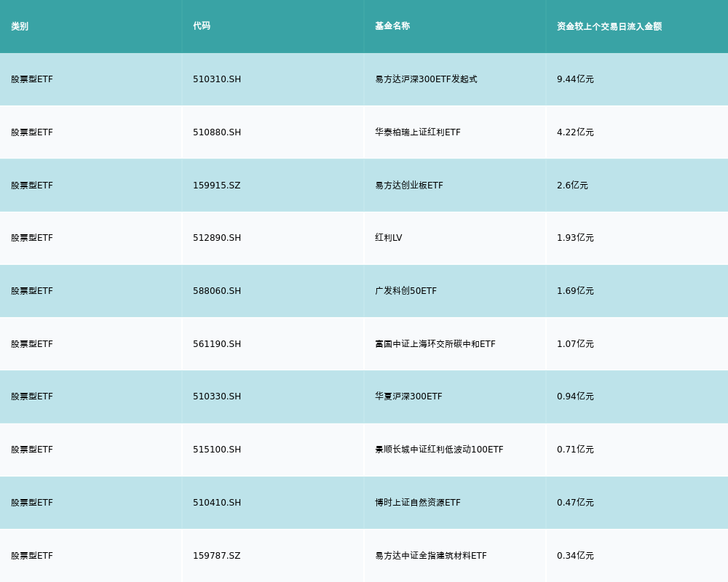Select fund name 广发科创50ETF
The height and width of the screenshot is (582, 728).
405,291
